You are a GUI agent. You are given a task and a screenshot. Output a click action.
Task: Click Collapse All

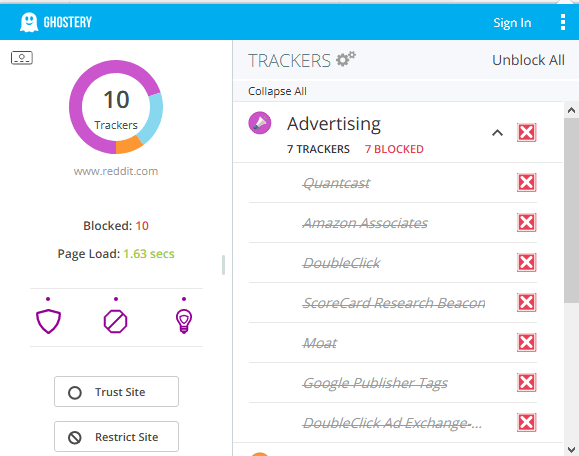pos(277,91)
